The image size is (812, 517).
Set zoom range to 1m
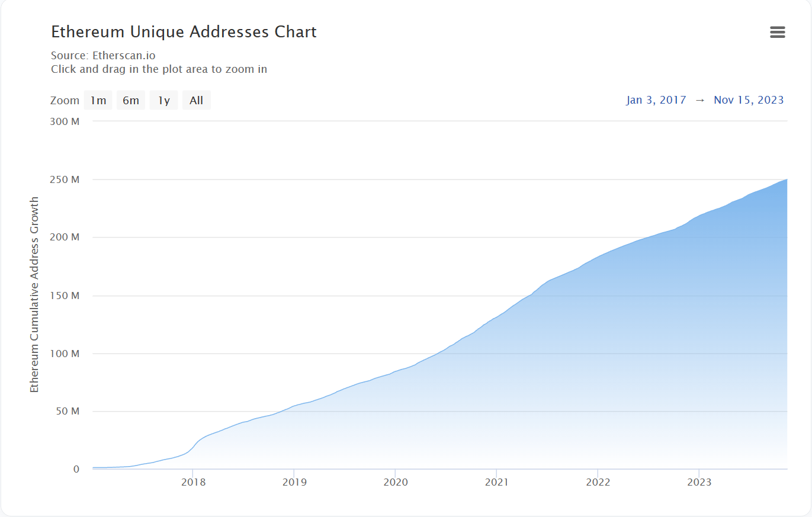(x=98, y=101)
